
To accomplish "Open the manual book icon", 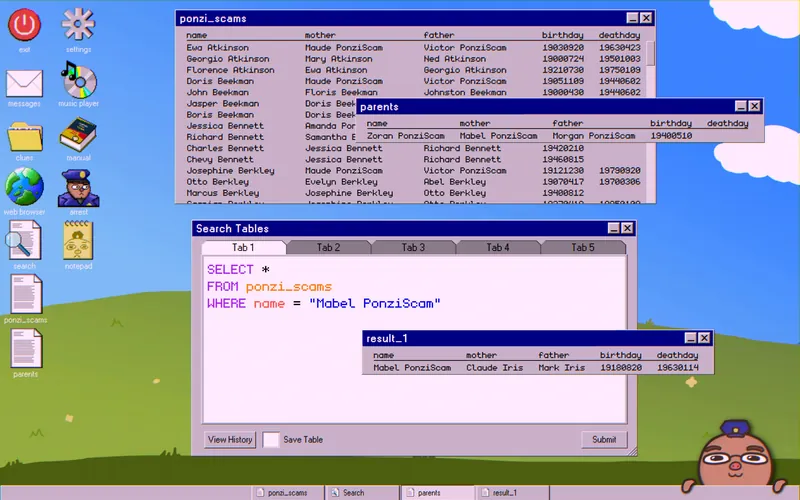I will coord(78,134).
